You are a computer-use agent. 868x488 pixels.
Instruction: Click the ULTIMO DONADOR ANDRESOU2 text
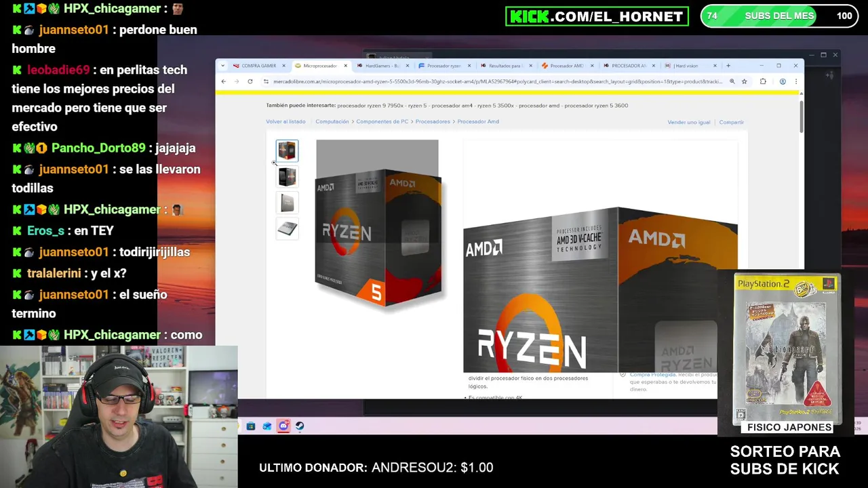pos(376,468)
